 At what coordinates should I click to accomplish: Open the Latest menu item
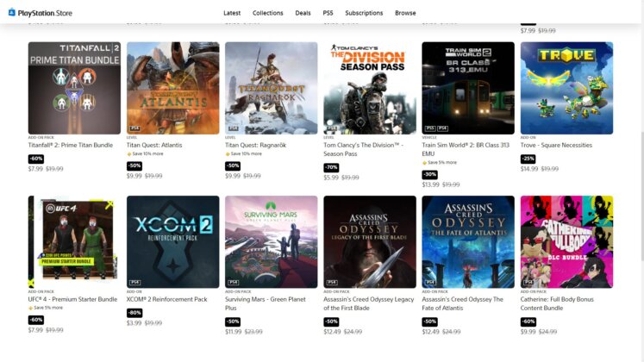[232, 13]
